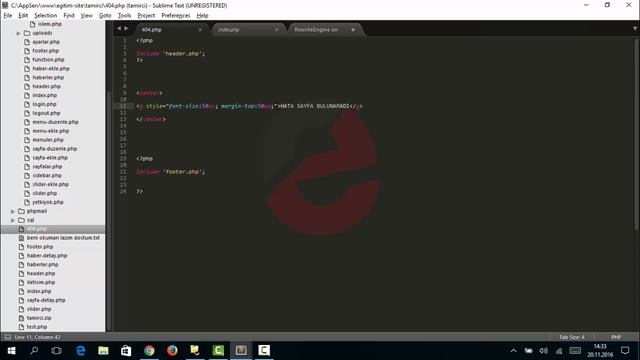Open slider-ekle.php in the sidebar
Image resolution: width=640 pixels, height=360 pixels.
pyautogui.click(x=51, y=184)
